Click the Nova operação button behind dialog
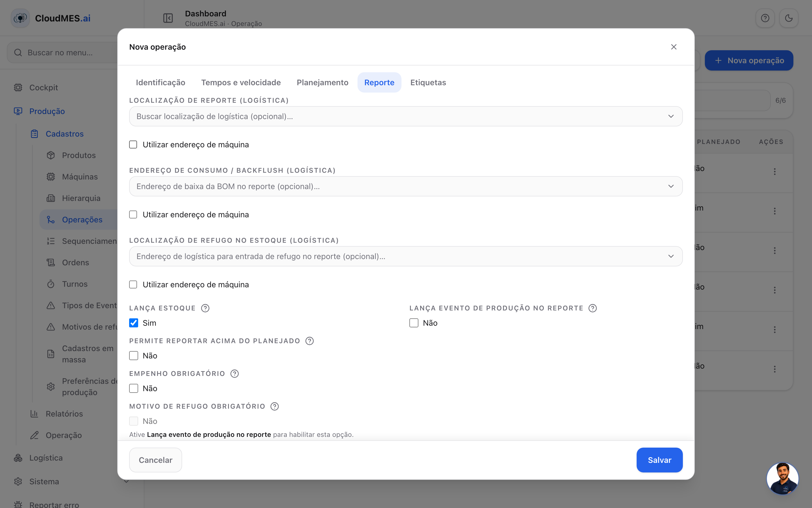The image size is (812, 508). tap(749, 60)
